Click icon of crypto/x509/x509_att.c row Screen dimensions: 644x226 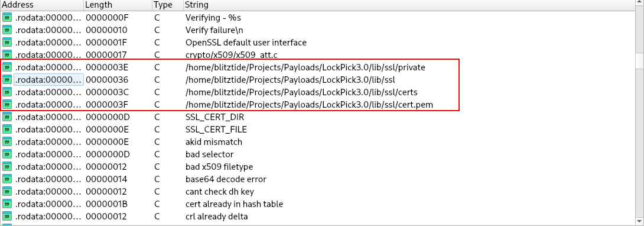point(7,54)
